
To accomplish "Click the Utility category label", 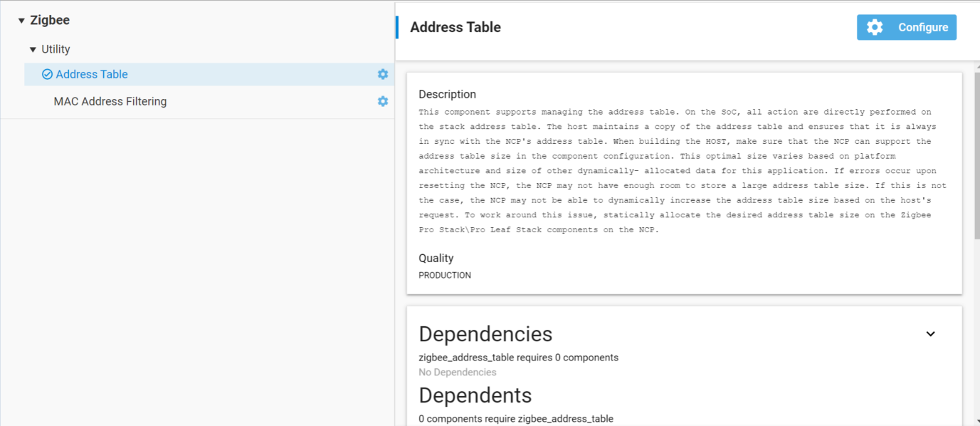I will [56, 50].
